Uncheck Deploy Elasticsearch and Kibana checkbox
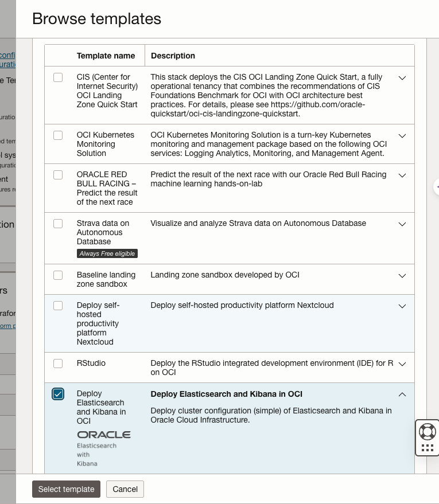Screen dimensions: 439x504 click(x=58, y=394)
